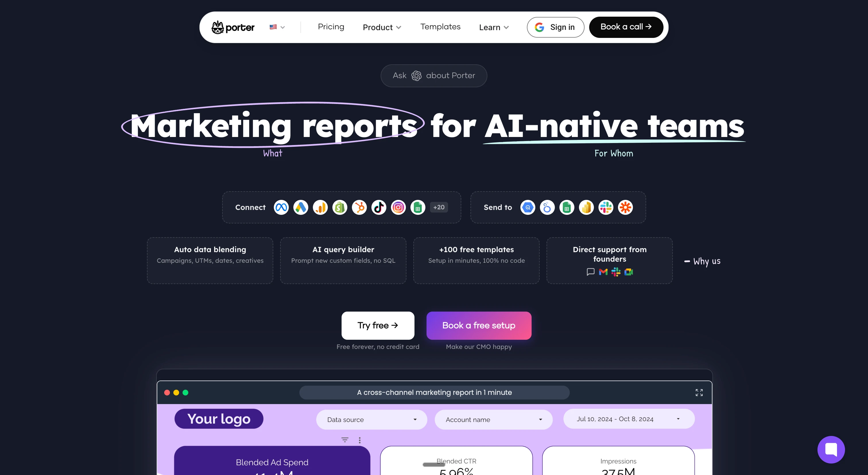Screen dimensions: 868x475
Task: Click the Try free button
Action: 378,325
